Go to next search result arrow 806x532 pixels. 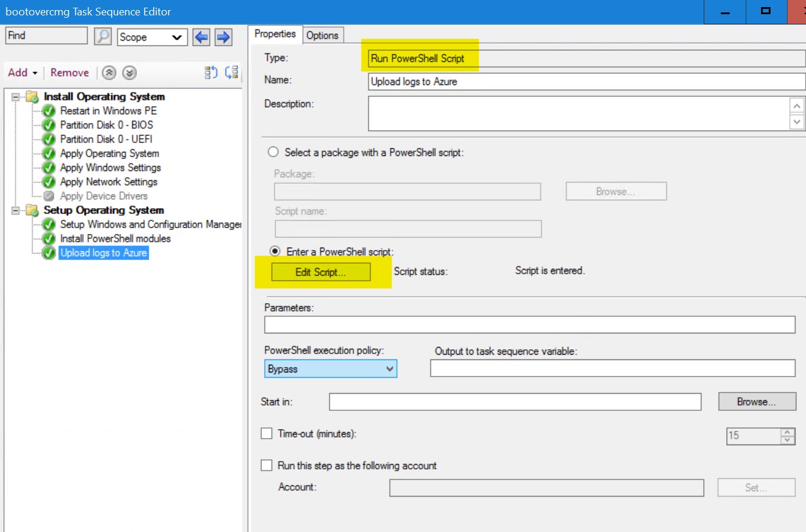pos(223,37)
